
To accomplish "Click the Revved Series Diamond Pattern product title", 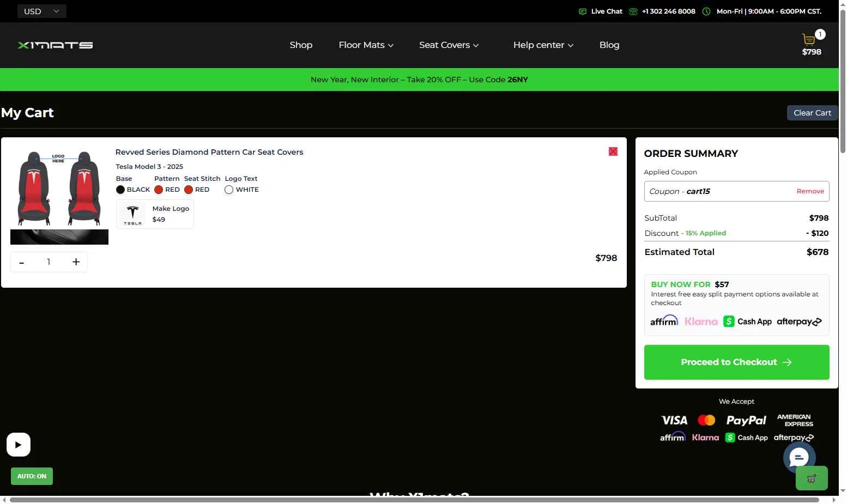I will coord(209,152).
